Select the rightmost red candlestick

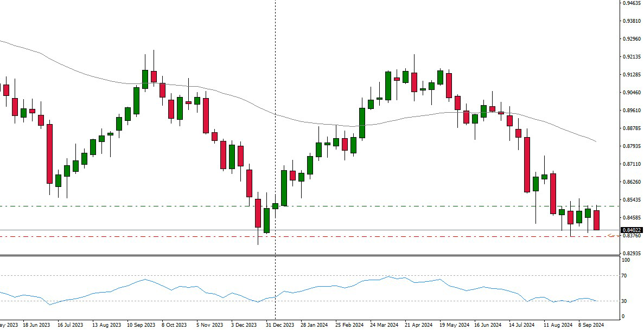point(597,220)
